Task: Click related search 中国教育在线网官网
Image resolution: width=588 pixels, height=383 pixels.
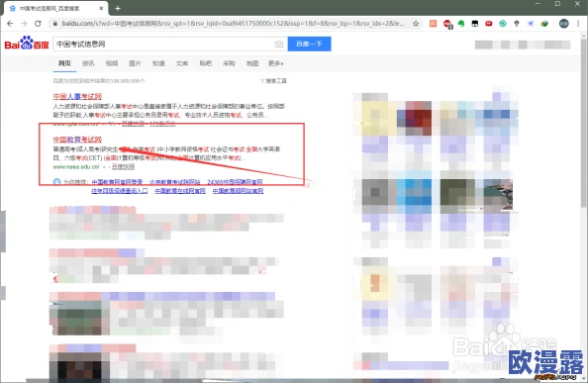Action: pos(180,191)
